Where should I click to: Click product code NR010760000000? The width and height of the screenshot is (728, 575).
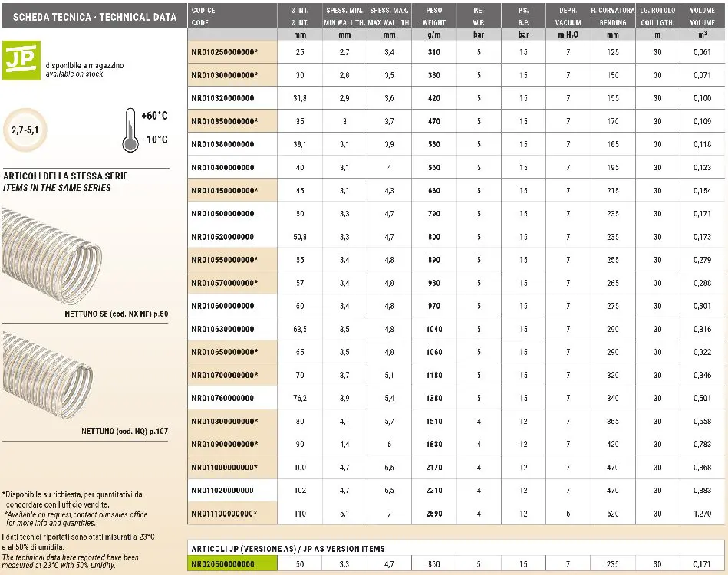click(x=222, y=398)
